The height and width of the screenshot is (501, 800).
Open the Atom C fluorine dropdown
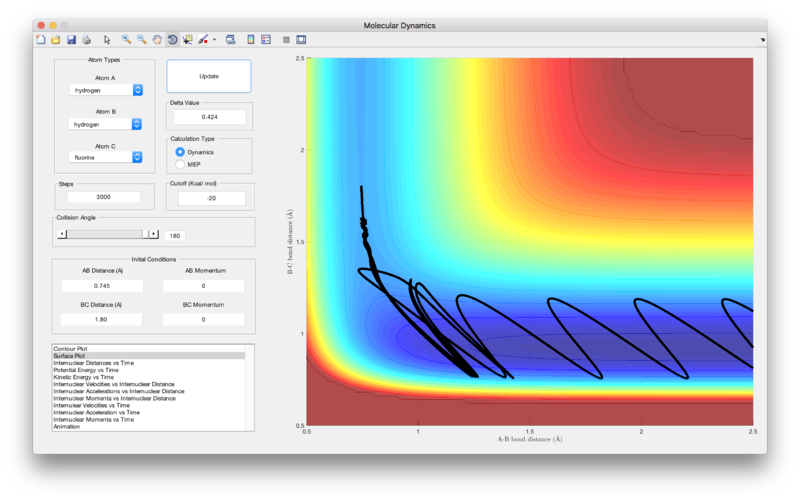tap(105, 157)
